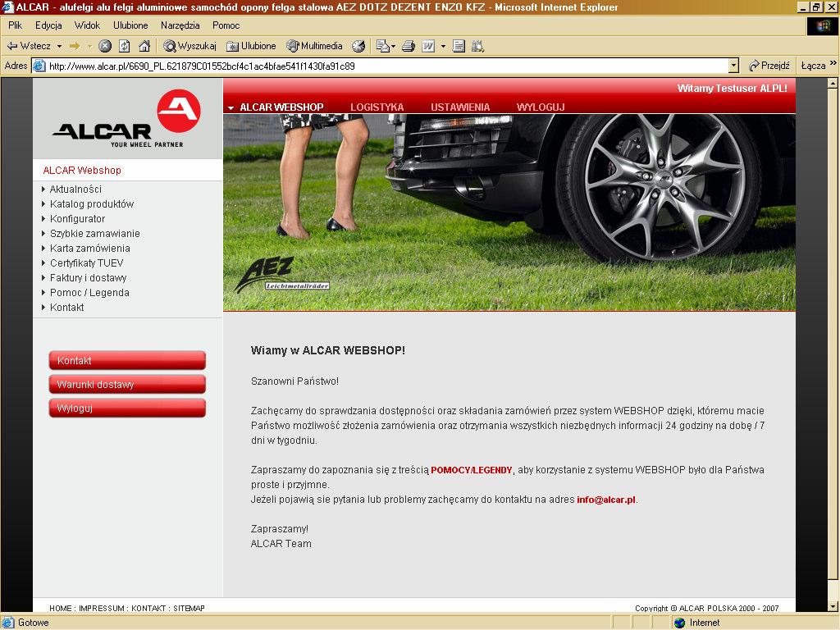Select the WYLOGUJ tab in top navigation
Image resolution: width=840 pixels, height=630 pixels.
(541, 107)
